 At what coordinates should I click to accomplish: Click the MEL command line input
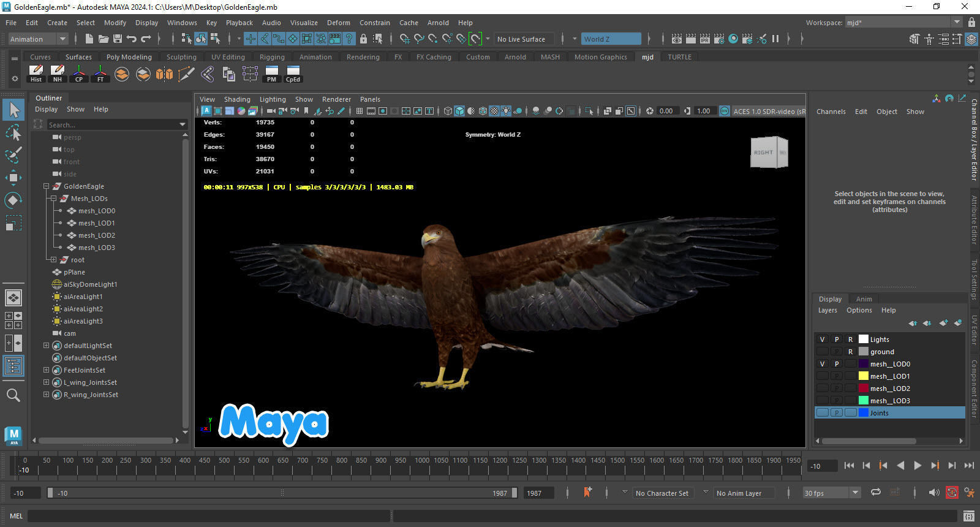[x=209, y=516]
